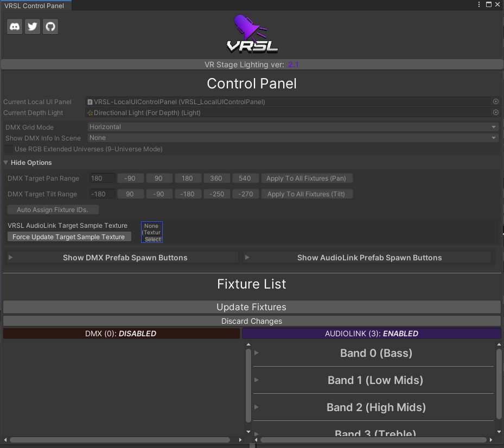
Task: Click the Current Local UI Panel object field
Action: tap(289, 101)
